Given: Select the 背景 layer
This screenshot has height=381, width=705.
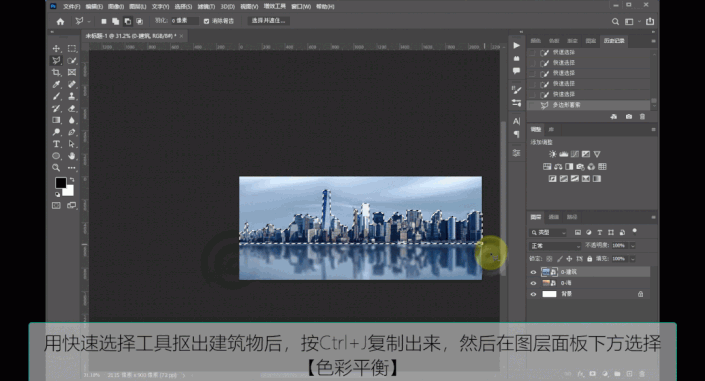Looking at the screenshot, I should pos(589,294).
